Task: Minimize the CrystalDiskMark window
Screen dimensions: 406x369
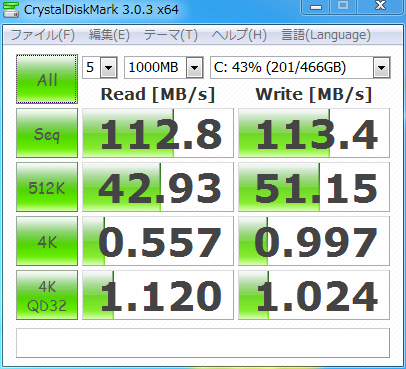Action: click(x=316, y=7)
